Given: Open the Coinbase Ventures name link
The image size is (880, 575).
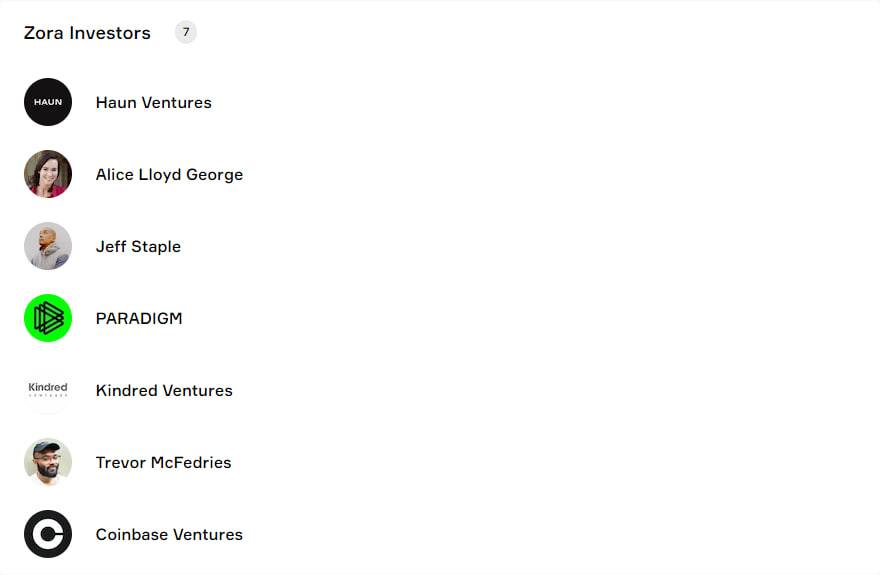Looking at the screenshot, I should coord(169,534).
